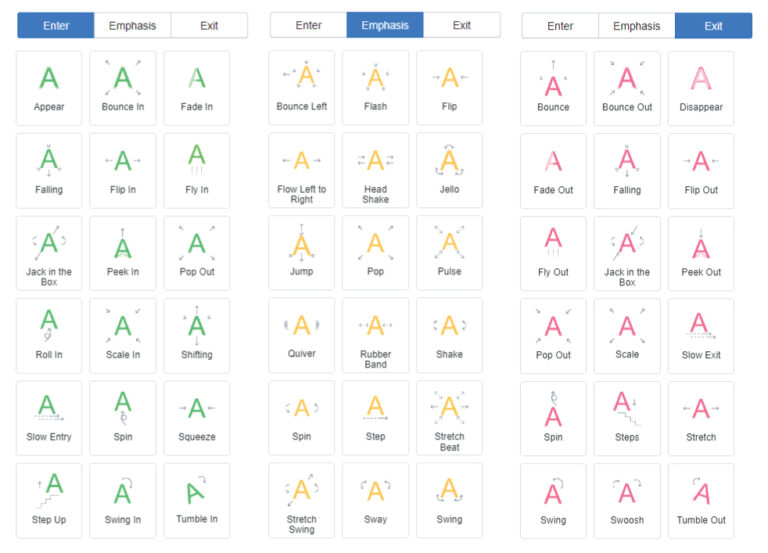
Task: Select the Flow Left to Right animation
Action: [301, 170]
